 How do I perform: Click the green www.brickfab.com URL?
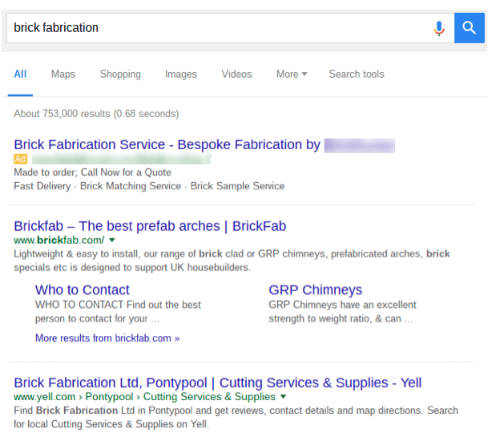(58, 241)
